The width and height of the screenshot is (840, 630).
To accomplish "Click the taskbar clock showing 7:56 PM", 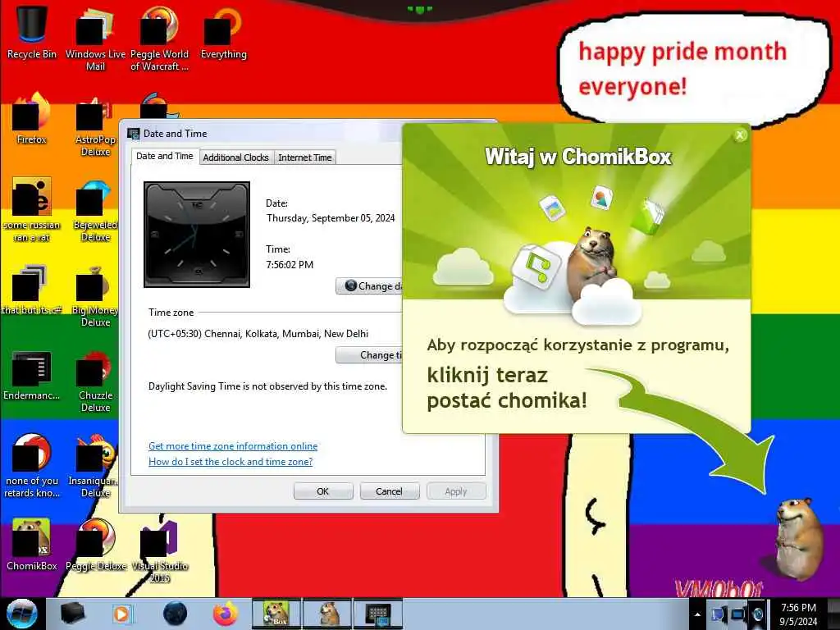I will point(798,614).
